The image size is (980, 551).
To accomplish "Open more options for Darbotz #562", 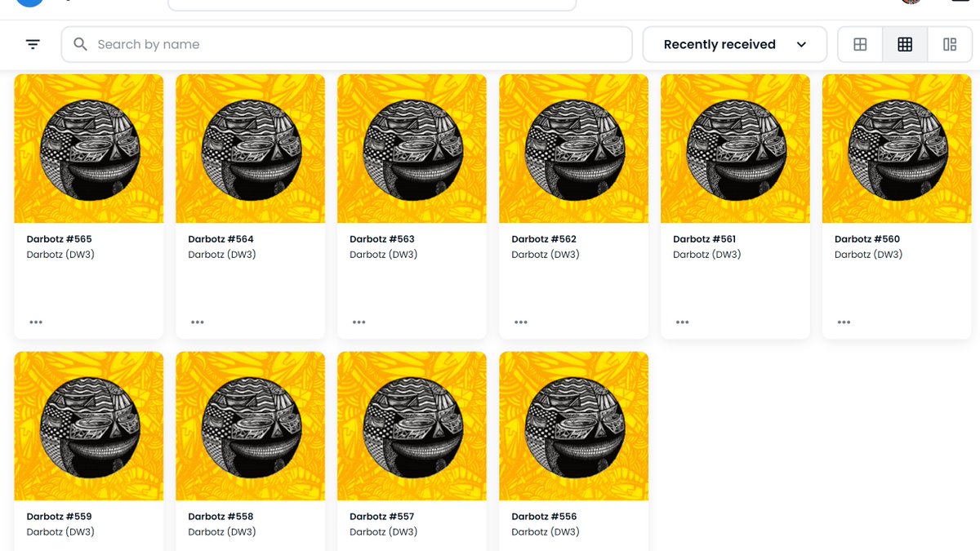I will pos(520,322).
